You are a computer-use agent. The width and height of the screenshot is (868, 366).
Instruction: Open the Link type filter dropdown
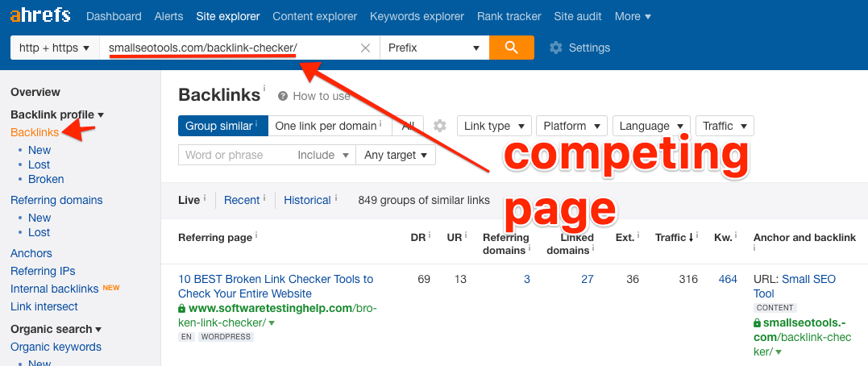tap(494, 127)
